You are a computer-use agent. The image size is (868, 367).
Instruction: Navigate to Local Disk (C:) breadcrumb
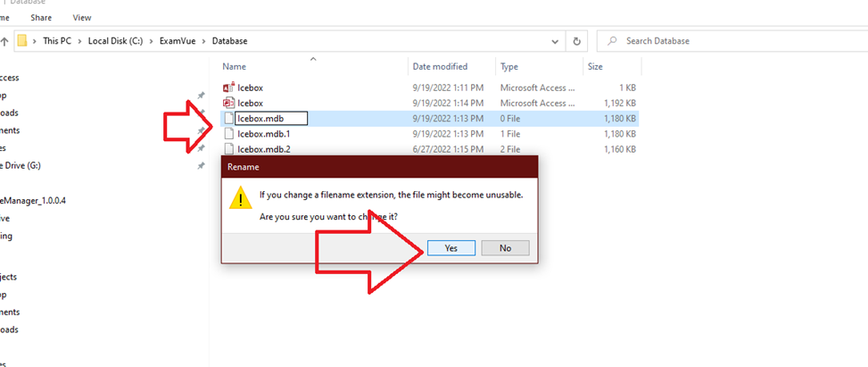(116, 41)
